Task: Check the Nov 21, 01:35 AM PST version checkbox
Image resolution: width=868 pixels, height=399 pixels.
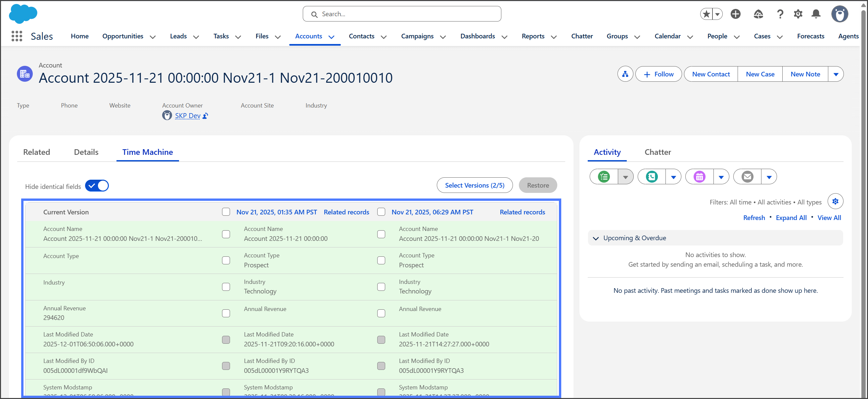Action: coord(226,212)
